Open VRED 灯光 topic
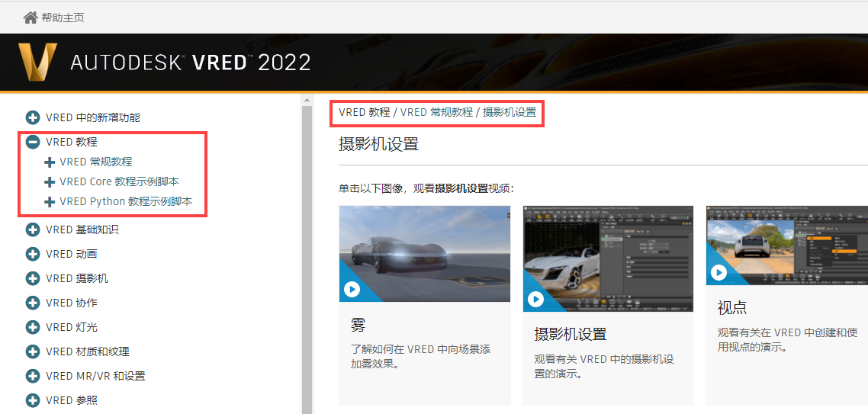Image resolution: width=868 pixels, height=414 pixels. click(72, 327)
